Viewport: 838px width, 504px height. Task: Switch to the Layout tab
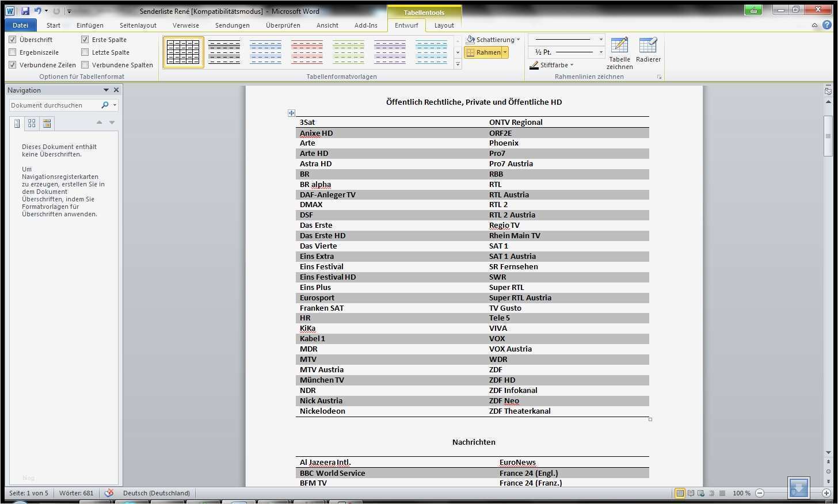click(x=444, y=25)
